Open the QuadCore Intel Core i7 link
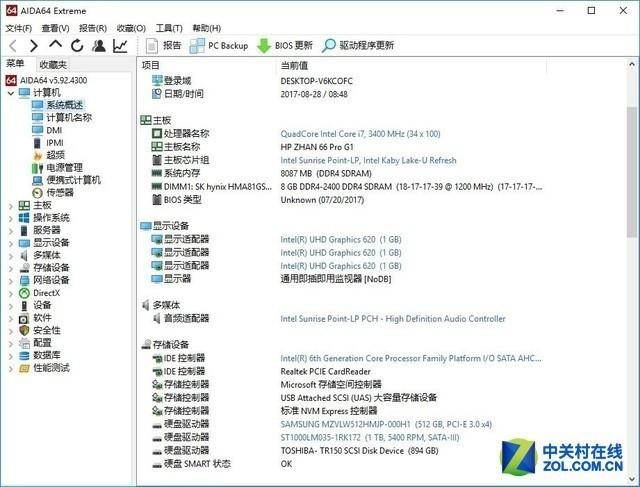This screenshot has height=487, width=640. tap(360, 134)
